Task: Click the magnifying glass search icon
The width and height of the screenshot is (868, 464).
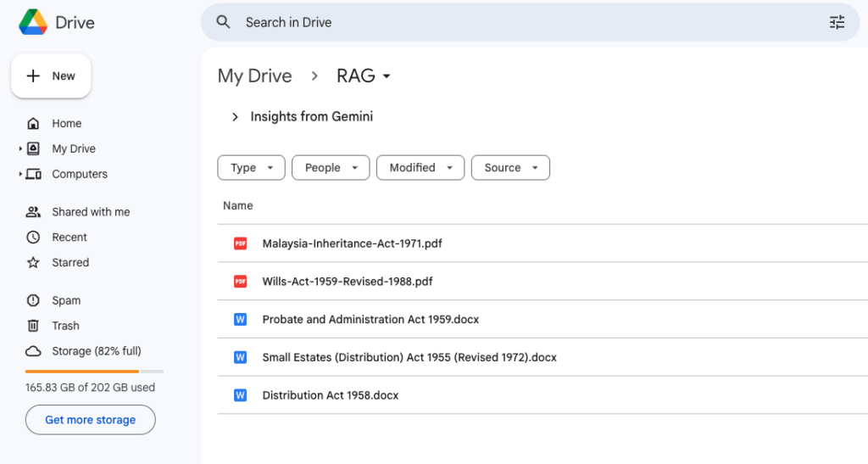Action: (224, 23)
